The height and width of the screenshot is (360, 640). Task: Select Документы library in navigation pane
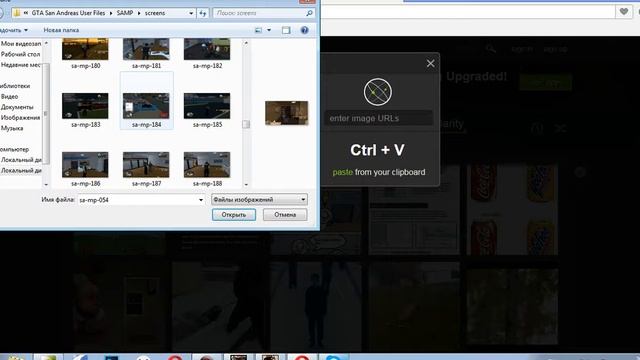click(x=17, y=107)
